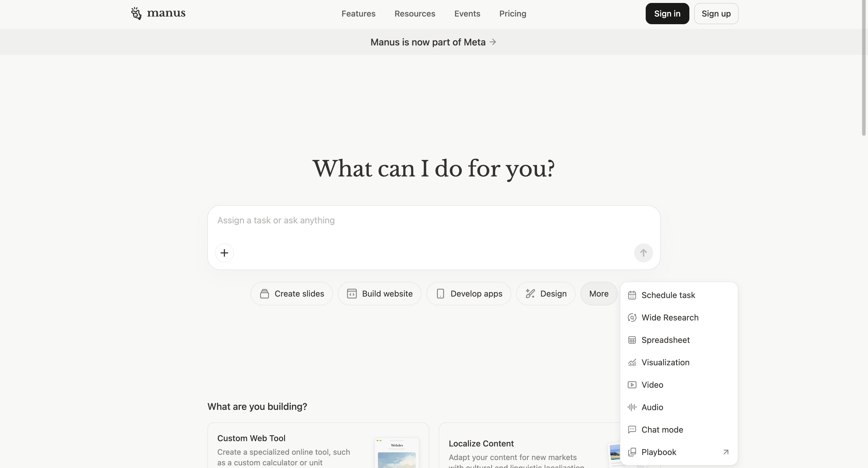Click the Sign in button
This screenshot has height=468, width=868.
pos(667,14)
